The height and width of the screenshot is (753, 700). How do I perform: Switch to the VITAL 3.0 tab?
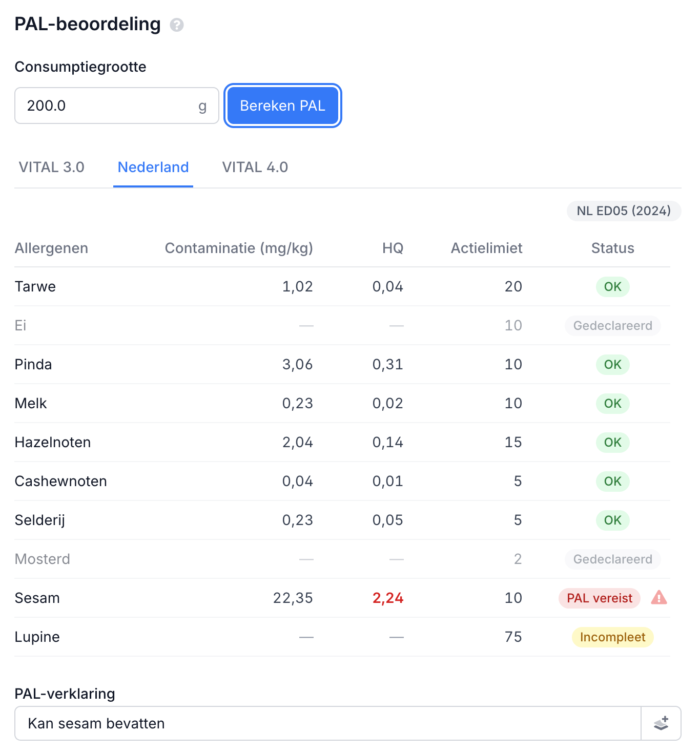[52, 167]
